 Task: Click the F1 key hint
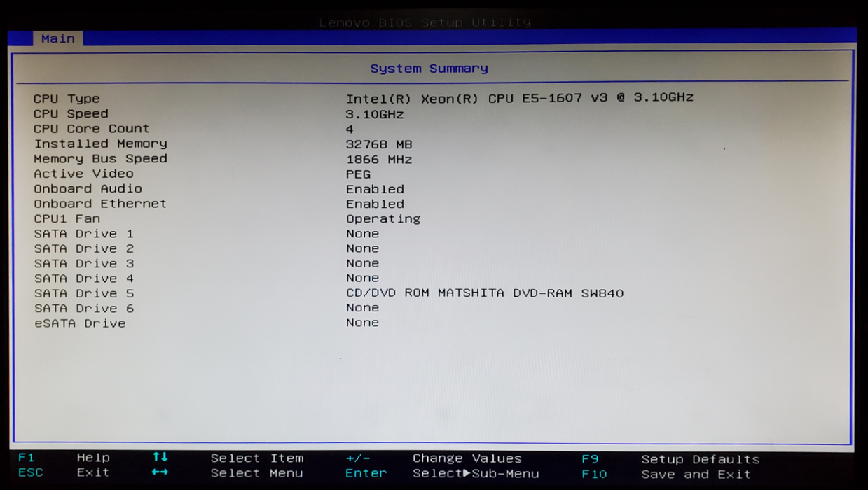(26, 458)
